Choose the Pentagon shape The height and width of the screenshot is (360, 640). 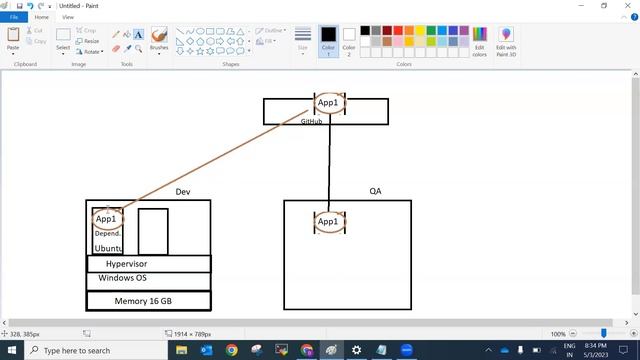[200, 41]
